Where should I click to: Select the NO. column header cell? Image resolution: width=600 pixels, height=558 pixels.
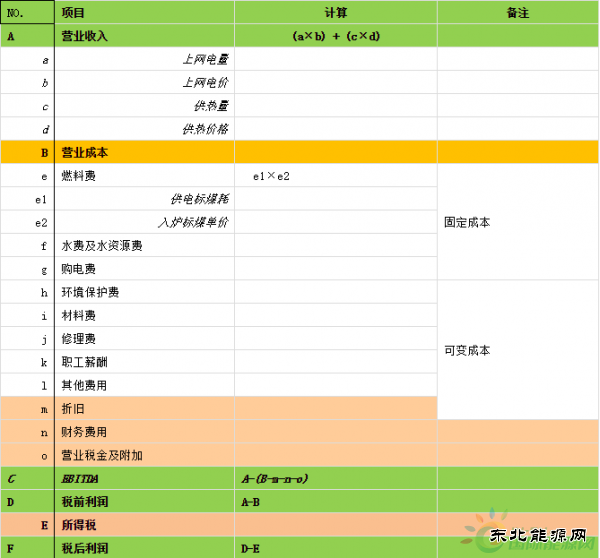click(27, 12)
